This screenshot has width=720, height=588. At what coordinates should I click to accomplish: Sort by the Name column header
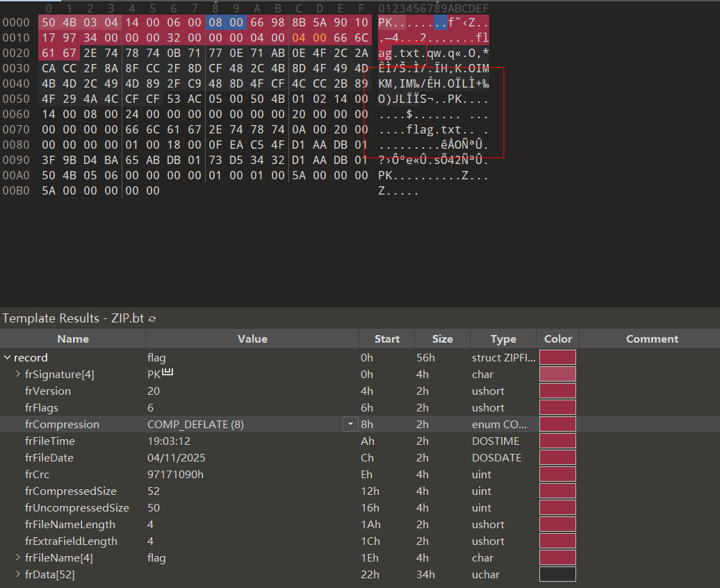[73, 339]
